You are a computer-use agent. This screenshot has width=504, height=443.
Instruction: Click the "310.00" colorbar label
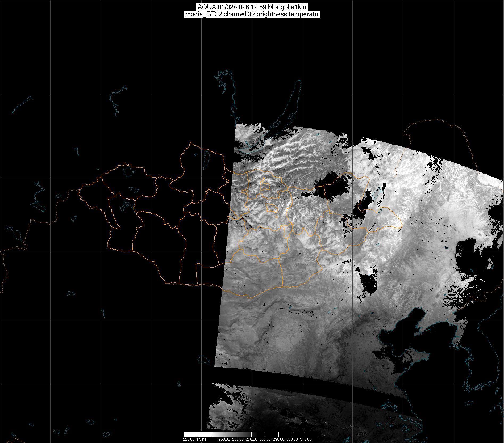point(306,439)
